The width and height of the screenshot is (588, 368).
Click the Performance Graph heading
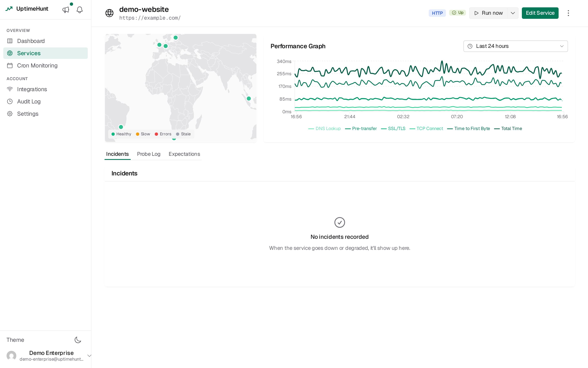[298, 46]
